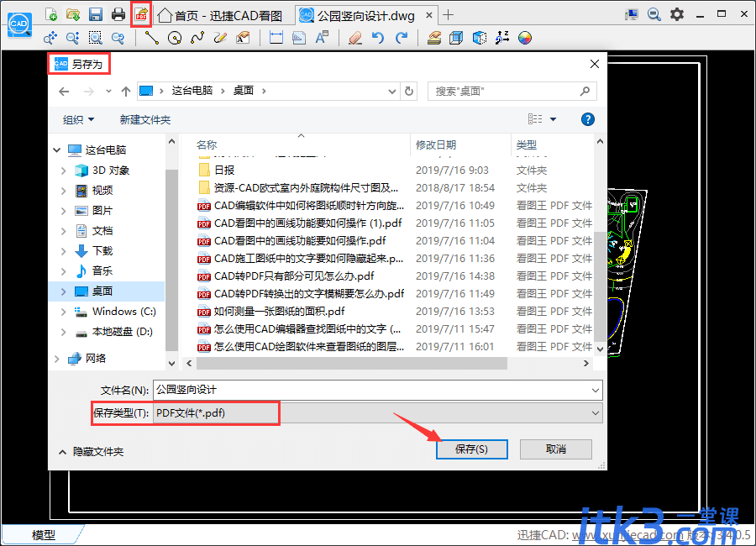Click the measure dimension icon
This screenshot has height=546, width=756.
(276, 38)
